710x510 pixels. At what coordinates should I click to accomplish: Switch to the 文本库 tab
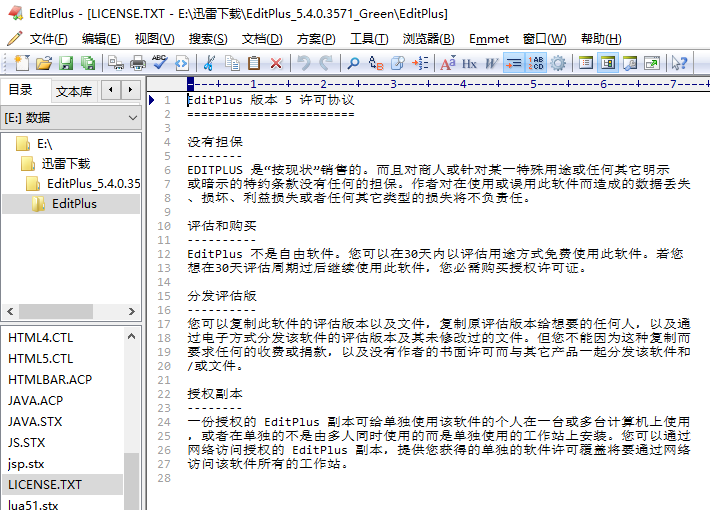click(x=73, y=92)
